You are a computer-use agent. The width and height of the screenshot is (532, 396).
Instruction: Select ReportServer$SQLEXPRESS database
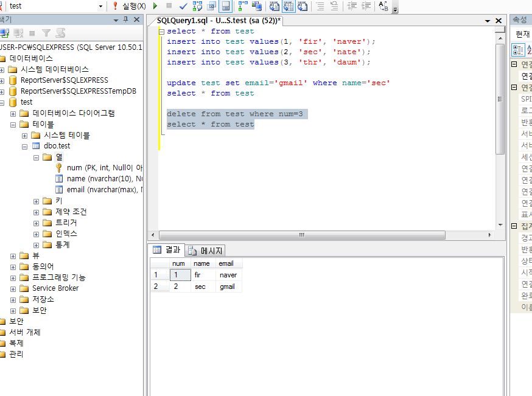click(x=65, y=80)
